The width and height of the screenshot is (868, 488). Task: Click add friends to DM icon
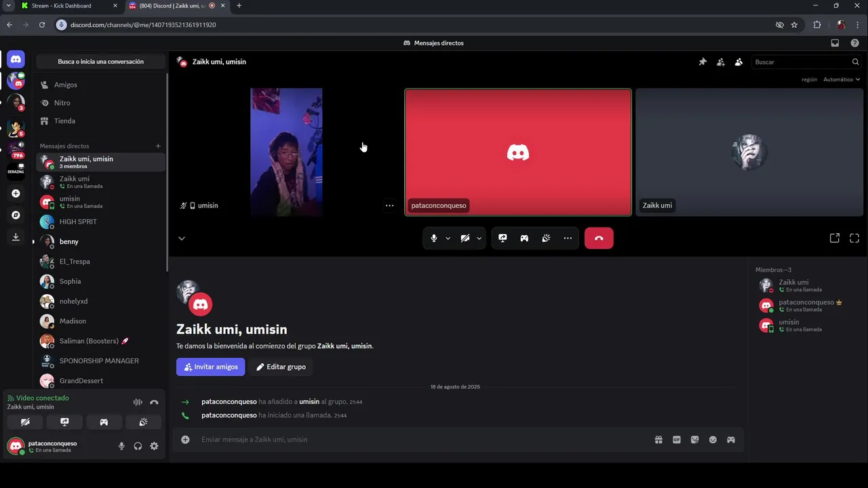pos(721,62)
